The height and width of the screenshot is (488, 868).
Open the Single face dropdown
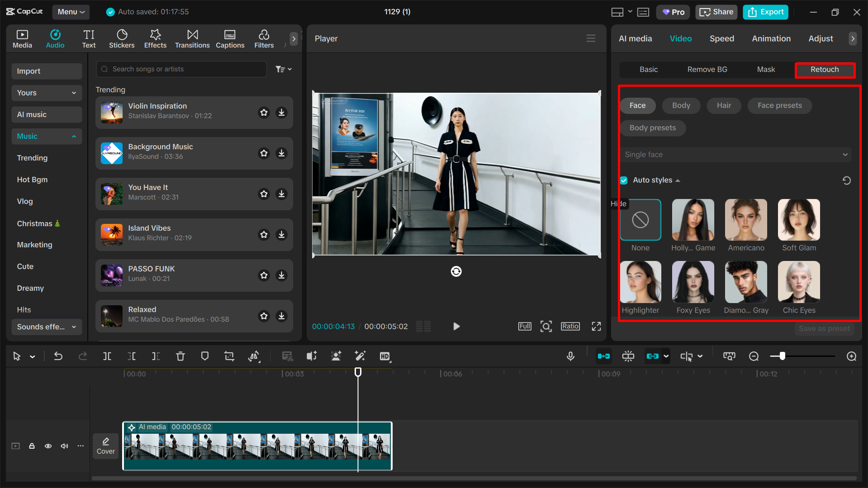735,154
